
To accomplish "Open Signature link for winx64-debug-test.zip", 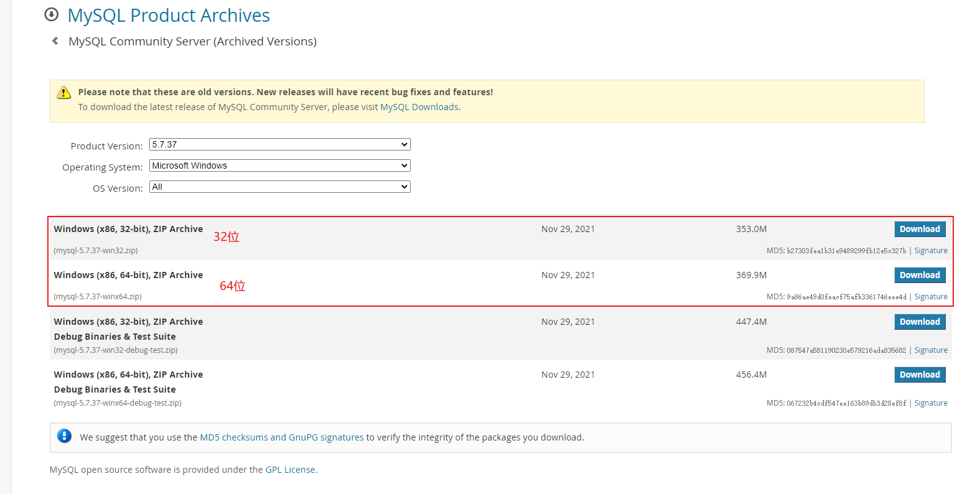I will click(x=931, y=403).
